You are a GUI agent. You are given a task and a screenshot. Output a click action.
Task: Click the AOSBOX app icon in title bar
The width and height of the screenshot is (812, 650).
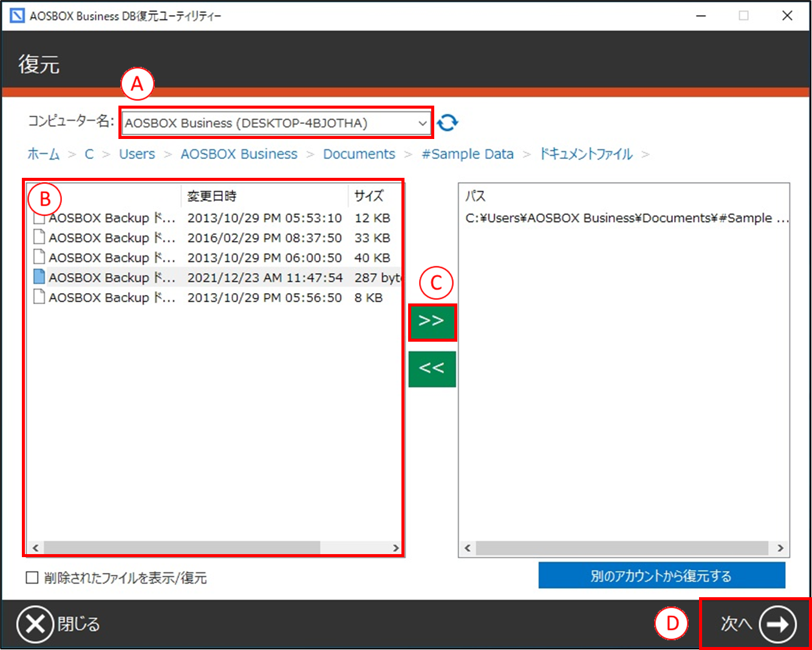tap(17, 16)
